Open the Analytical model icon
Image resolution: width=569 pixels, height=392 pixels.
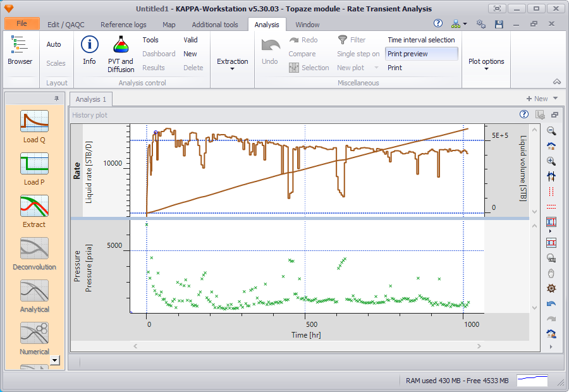[x=35, y=291]
